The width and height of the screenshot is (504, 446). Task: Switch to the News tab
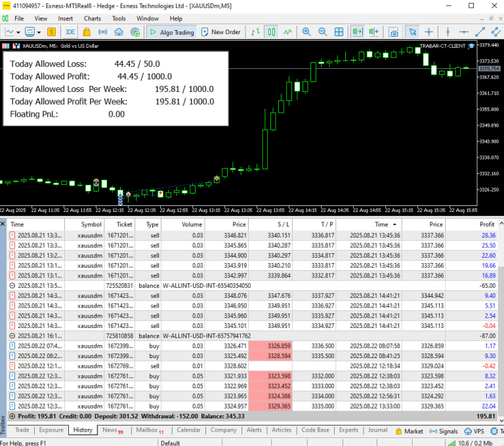pyautogui.click(x=112, y=430)
